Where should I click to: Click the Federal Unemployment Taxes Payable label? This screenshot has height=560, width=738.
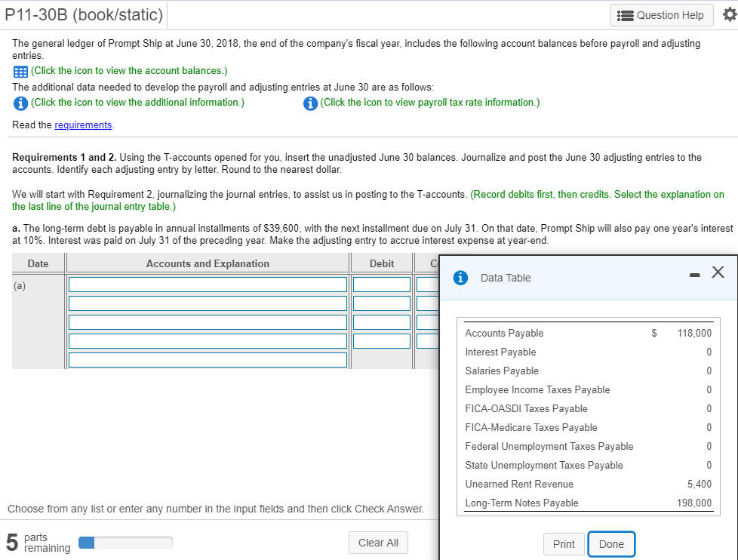click(x=549, y=446)
